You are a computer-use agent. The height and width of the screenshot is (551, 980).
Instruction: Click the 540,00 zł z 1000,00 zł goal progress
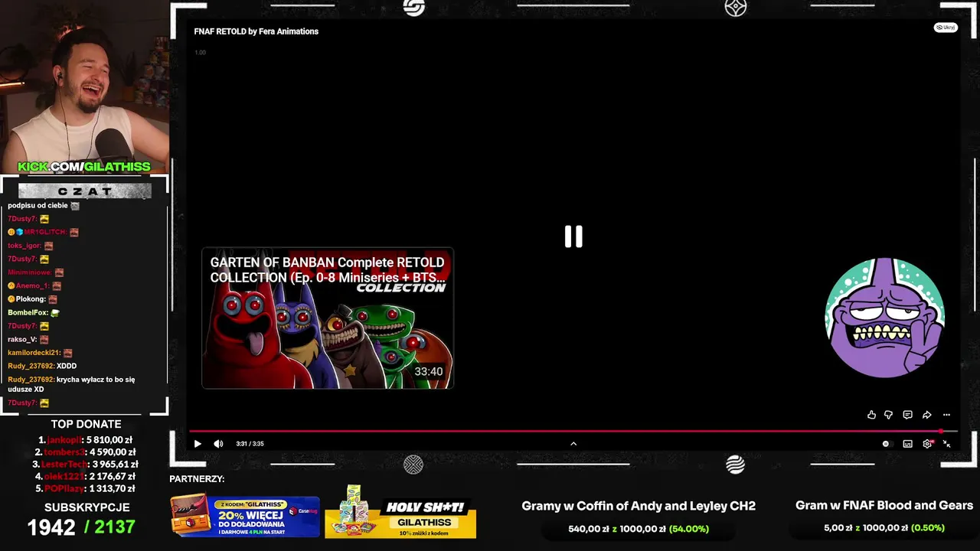point(639,529)
